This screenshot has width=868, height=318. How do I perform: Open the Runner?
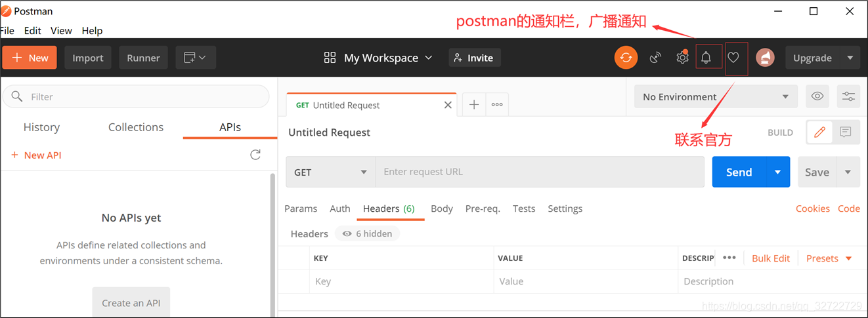(x=143, y=58)
